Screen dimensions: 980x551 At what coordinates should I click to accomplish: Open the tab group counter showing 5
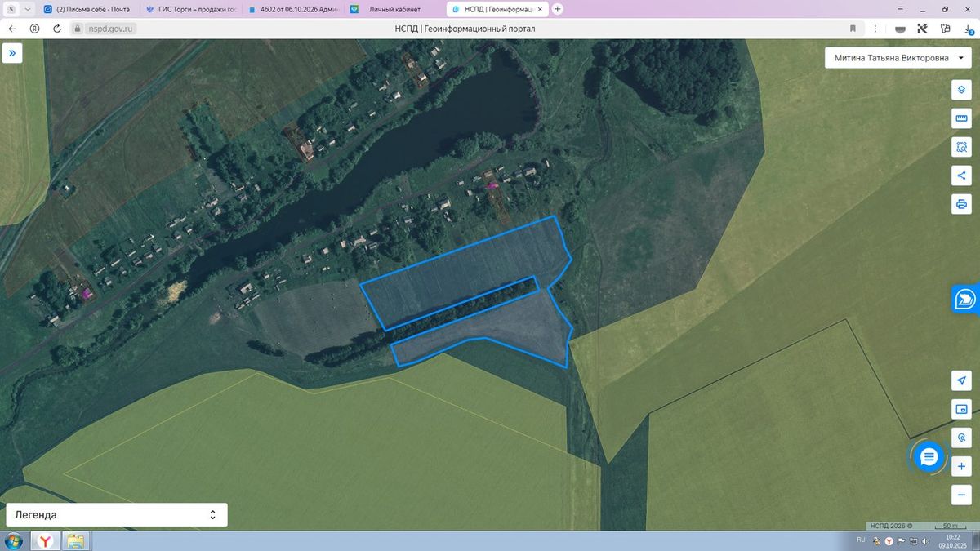[x=11, y=9]
